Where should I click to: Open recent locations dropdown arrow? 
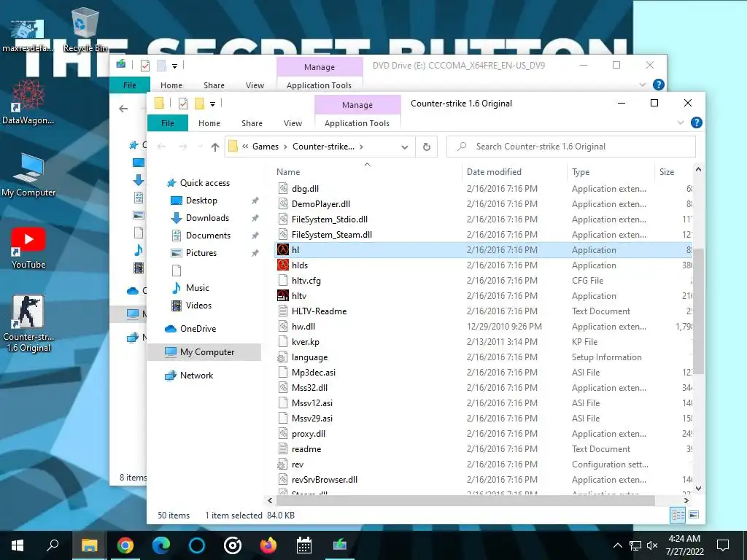(x=200, y=147)
